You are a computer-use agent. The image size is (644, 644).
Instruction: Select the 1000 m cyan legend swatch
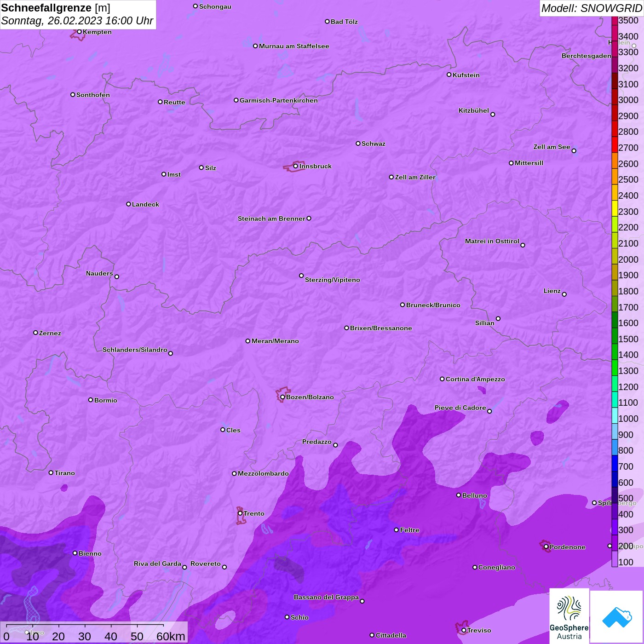615,415
